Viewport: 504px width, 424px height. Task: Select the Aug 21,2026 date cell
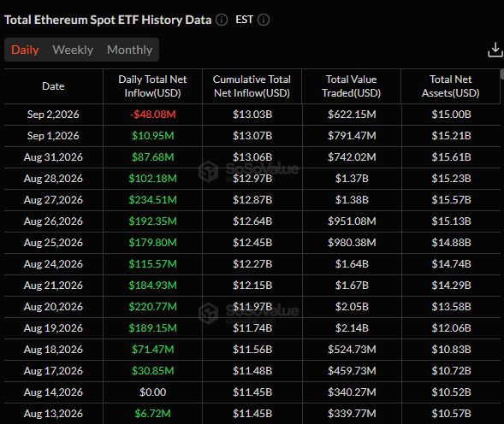tap(53, 286)
